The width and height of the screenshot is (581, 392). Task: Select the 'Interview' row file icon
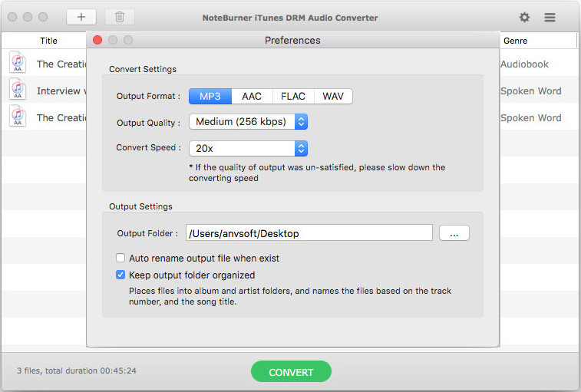click(x=18, y=89)
